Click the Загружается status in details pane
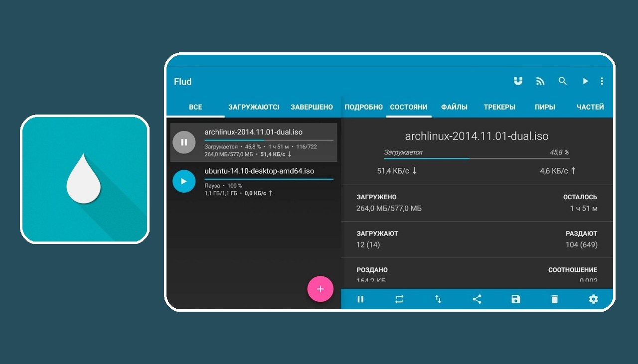 click(403, 152)
